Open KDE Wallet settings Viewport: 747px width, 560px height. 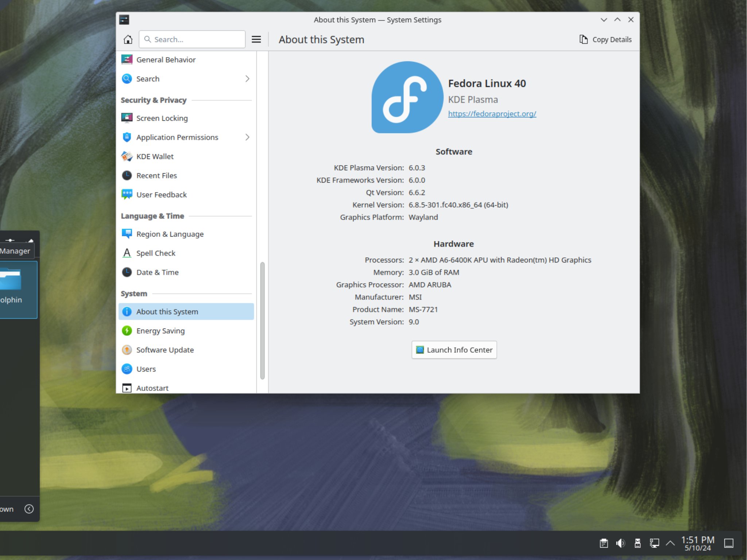coord(186,156)
